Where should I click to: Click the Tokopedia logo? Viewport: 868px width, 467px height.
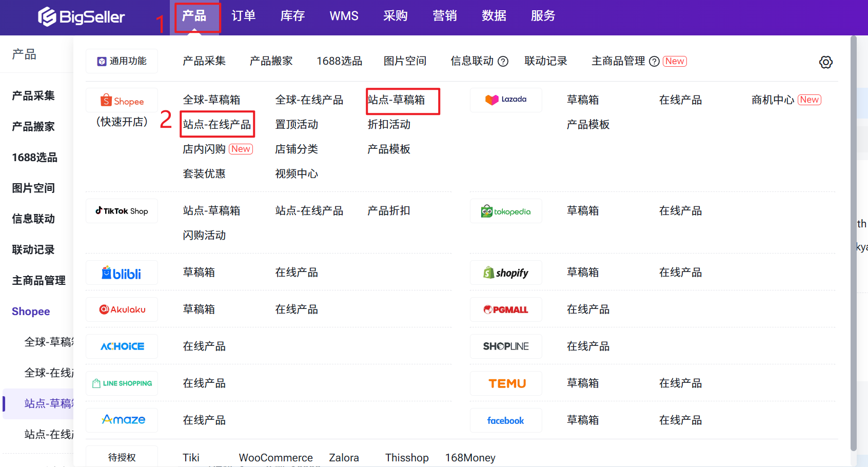coord(506,211)
